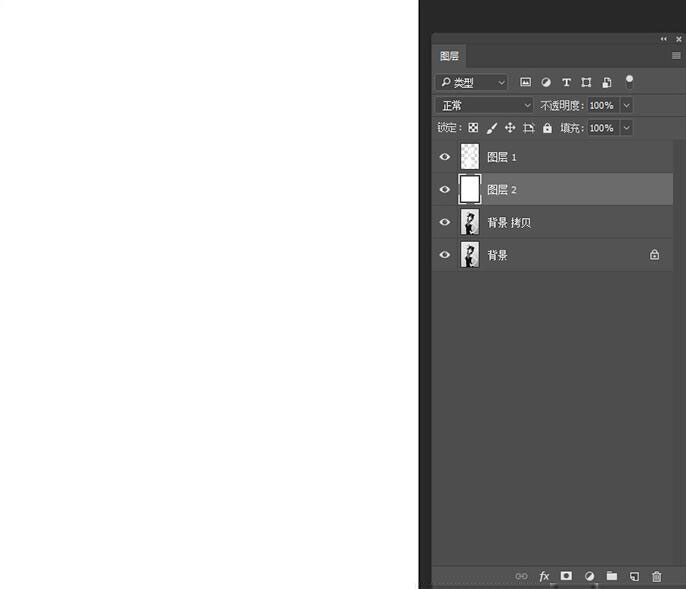Close the Layers panel group
Screen dimensions: 686x589
point(679,39)
